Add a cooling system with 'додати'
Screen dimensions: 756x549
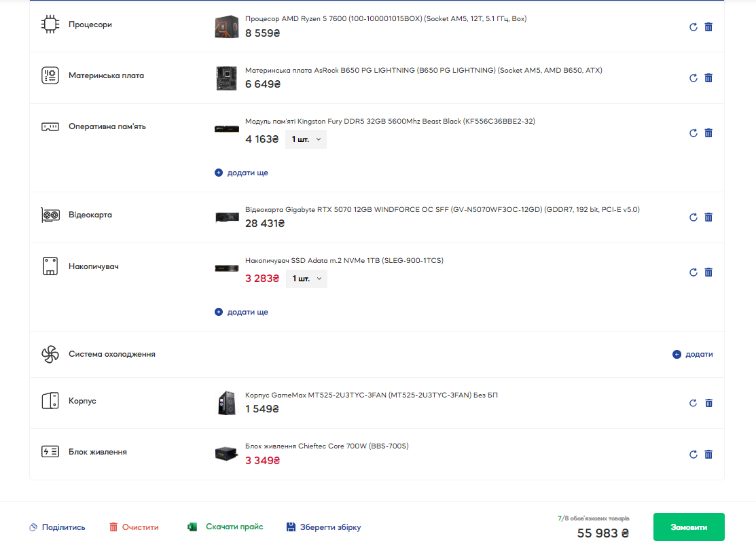click(x=692, y=355)
